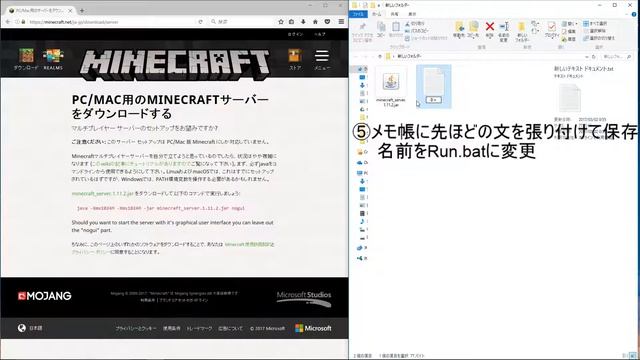Go to Firefox home page icon
Image resolution: width=640 pixels, height=360 pixels.
pos(315,22)
